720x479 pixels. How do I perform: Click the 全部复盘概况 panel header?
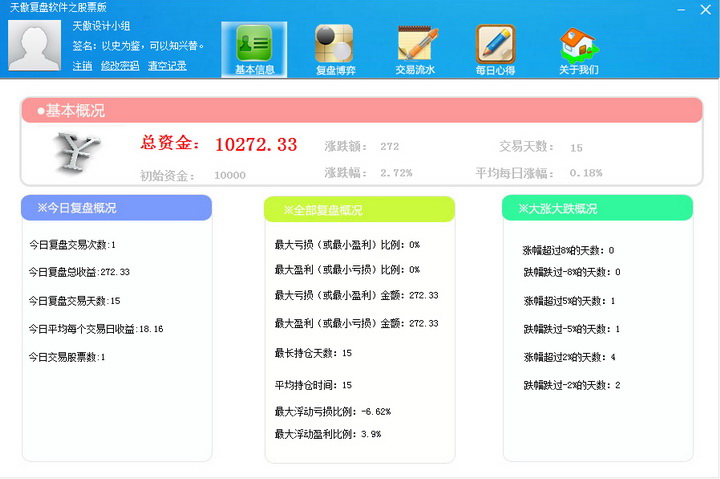click(359, 209)
